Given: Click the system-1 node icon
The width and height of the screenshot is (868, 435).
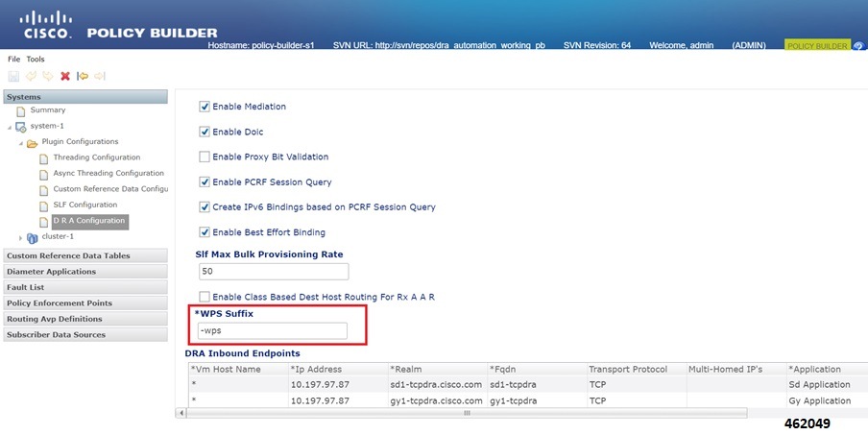Looking at the screenshot, I should 20,127.
